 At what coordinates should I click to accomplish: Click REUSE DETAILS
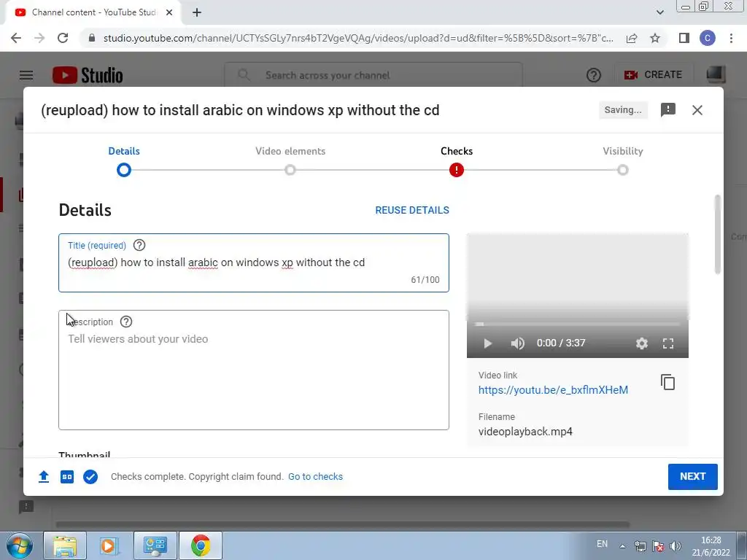tap(412, 210)
